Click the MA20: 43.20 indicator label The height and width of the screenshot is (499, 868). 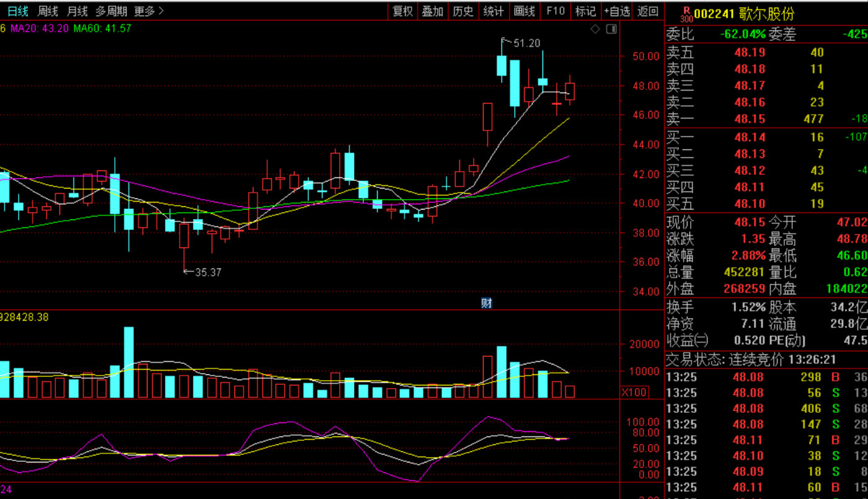point(40,29)
